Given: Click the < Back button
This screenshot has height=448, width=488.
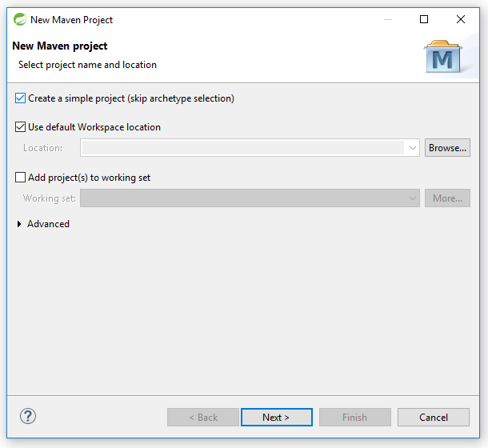Looking at the screenshot, I should (x=203, y=417).
